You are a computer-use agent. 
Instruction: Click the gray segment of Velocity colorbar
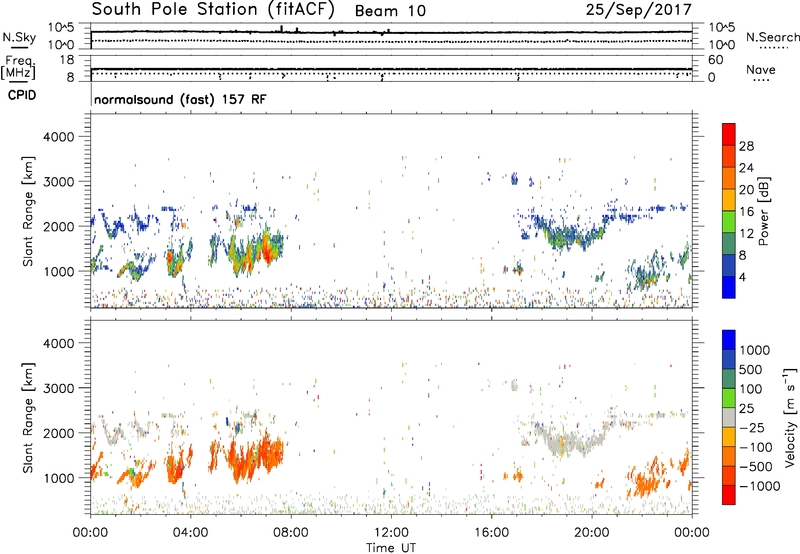coord(729,418)
